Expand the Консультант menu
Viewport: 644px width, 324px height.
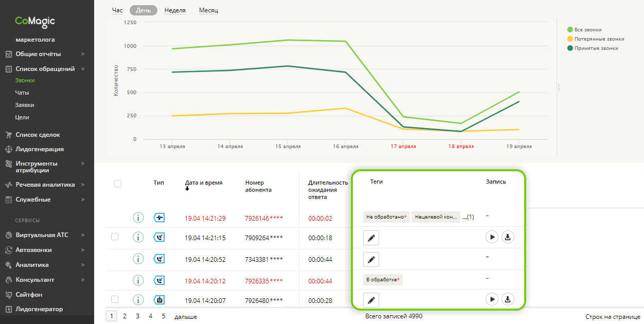pyautogui.click(x=83, y=280)
